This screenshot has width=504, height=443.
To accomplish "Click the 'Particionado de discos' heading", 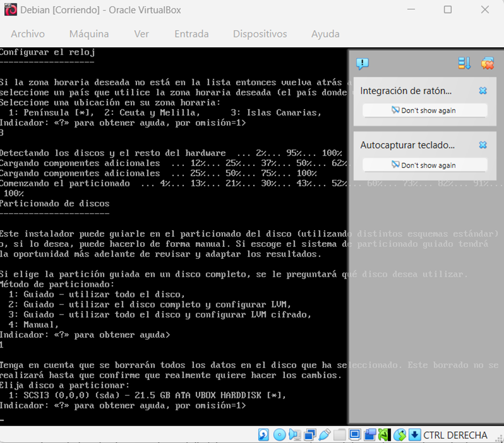I will tap(55, 204).
